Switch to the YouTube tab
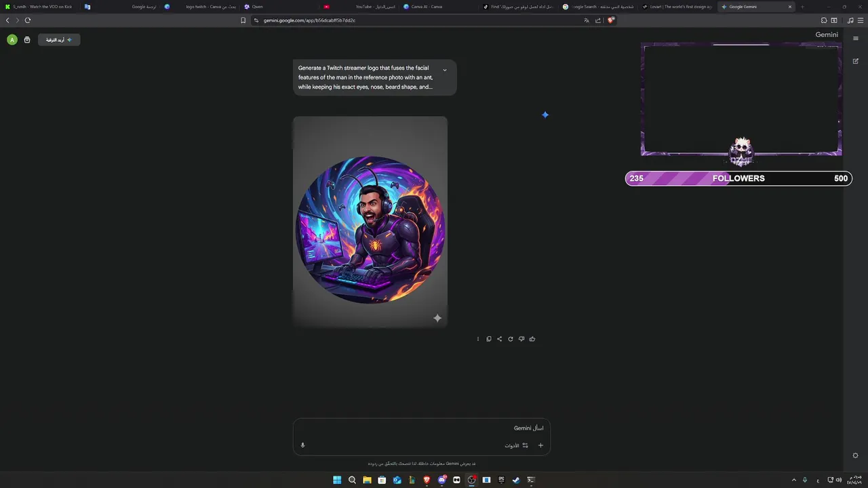 359,7
